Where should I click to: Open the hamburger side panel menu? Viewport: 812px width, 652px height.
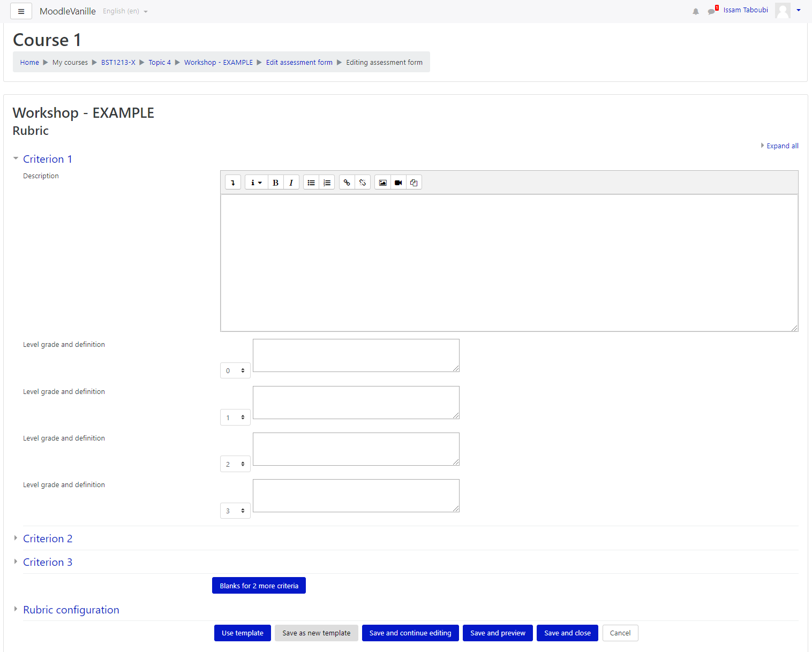click(21, 11)
